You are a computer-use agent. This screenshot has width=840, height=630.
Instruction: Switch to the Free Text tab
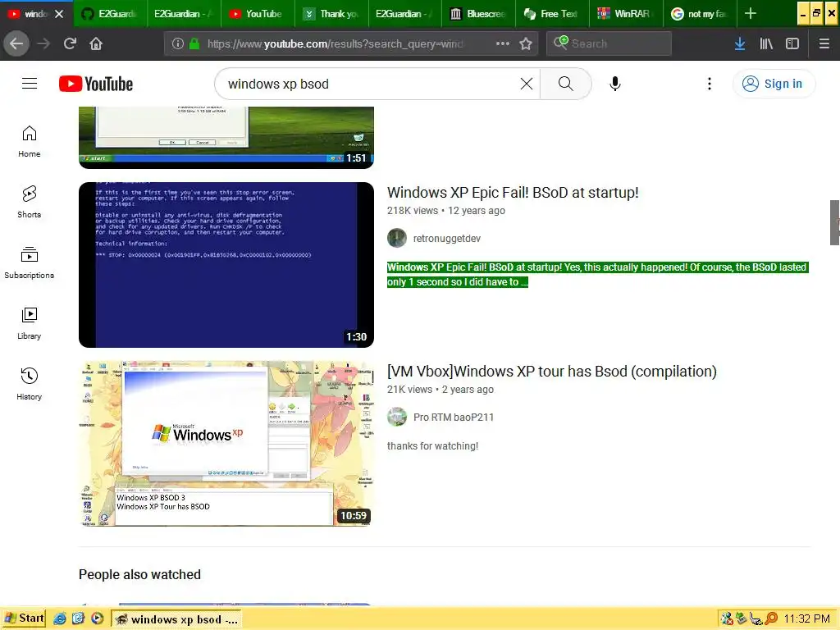coord(552,14)
